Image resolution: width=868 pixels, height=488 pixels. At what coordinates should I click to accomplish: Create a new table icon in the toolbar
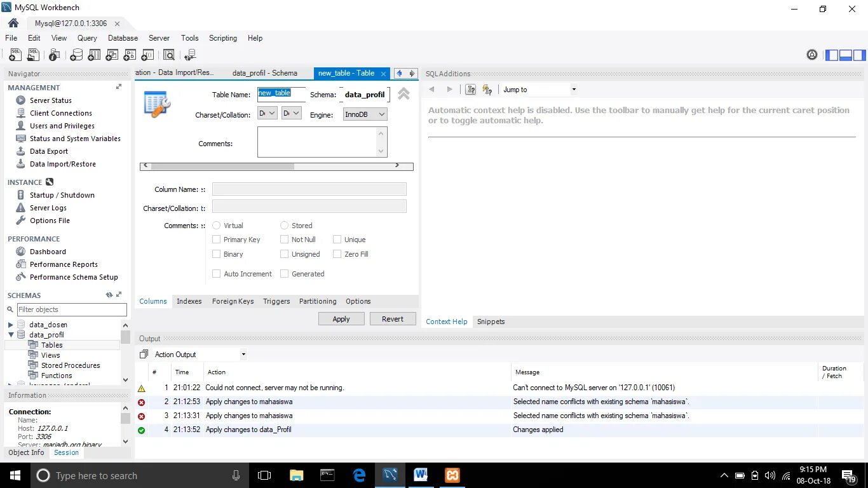tap(94, 55)
